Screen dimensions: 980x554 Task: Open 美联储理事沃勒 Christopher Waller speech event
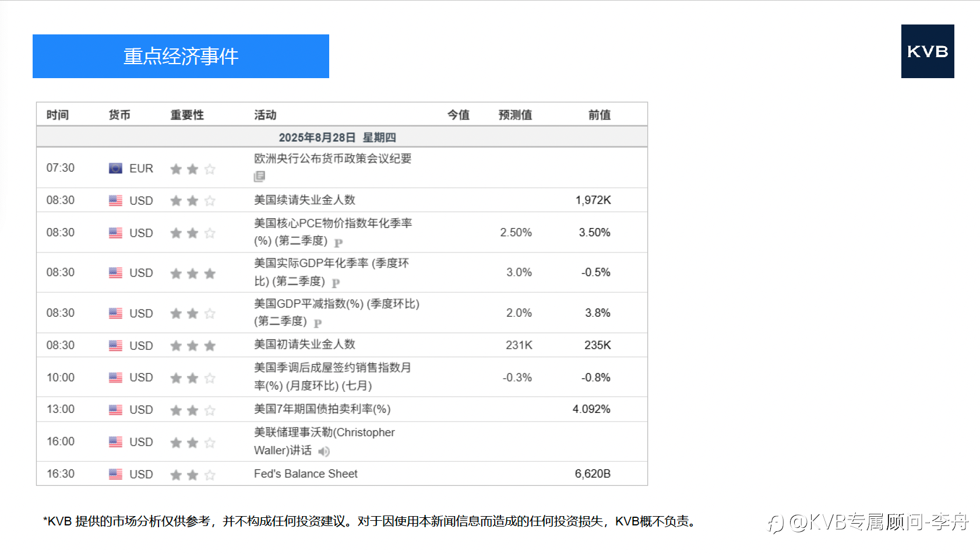coord(325,441)
